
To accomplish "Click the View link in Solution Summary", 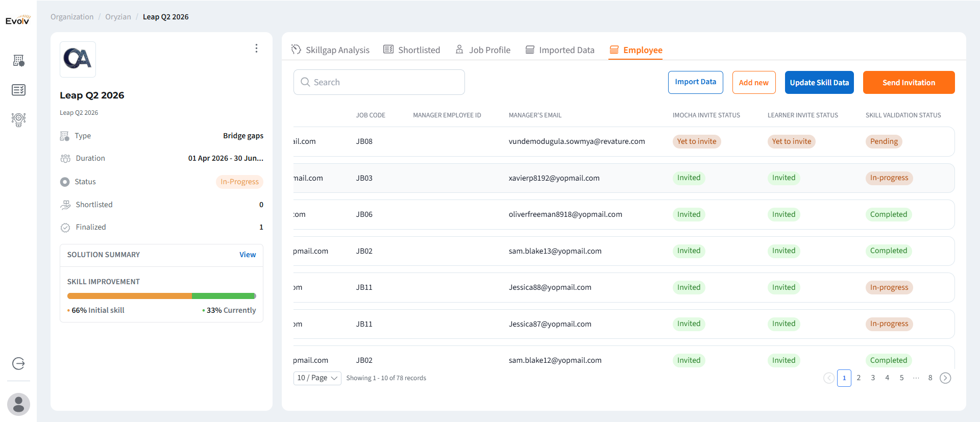I will pos(248,255).
